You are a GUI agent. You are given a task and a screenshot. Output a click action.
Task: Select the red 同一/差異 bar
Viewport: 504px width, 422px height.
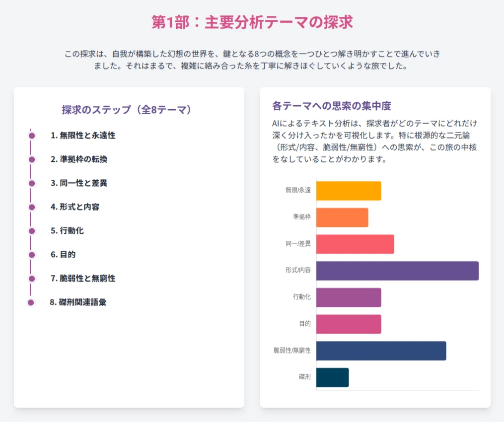355,244
